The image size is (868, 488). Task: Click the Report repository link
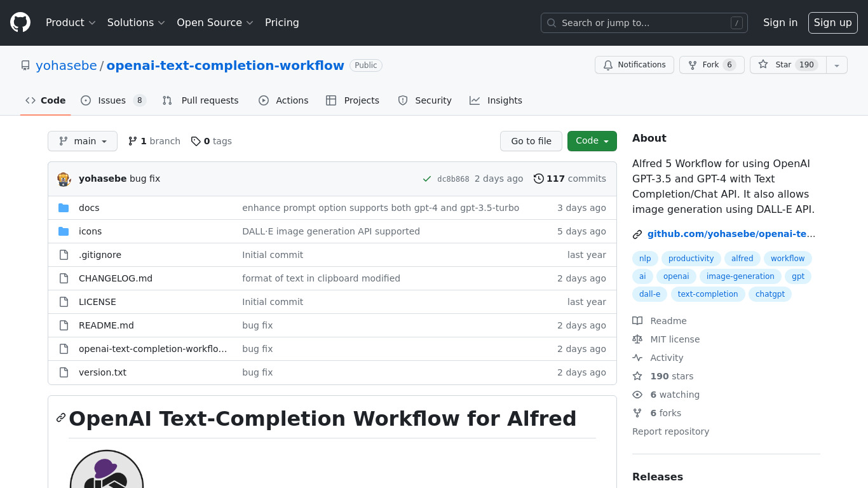670,431
